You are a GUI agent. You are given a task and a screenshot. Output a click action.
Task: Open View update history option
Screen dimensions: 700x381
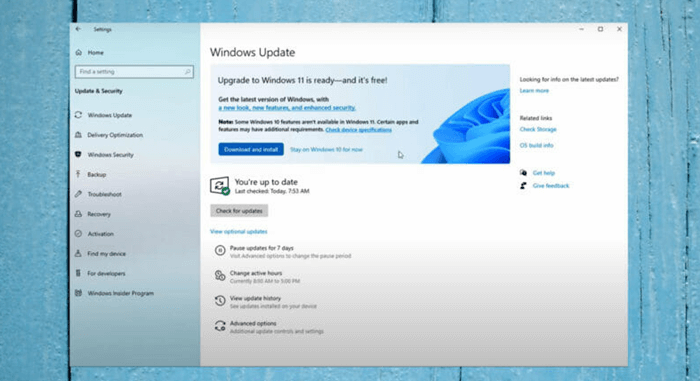coord(255,298)
